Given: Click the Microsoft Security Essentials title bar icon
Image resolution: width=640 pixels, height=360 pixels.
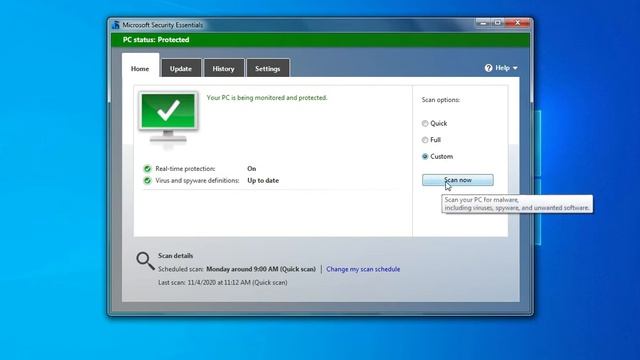Looking at the screenshot, I should click(x=116, y=25).
